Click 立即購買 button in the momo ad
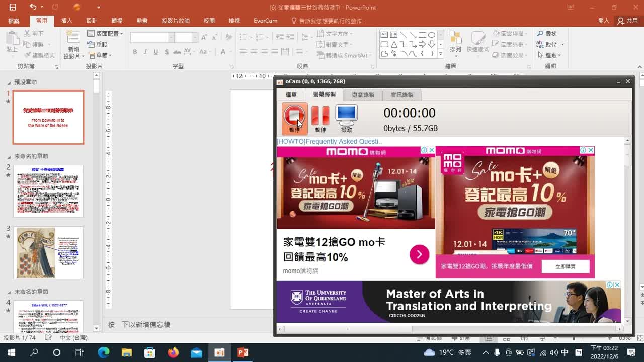Screen dimensions: 644x362 pyautogui.click(x=566, y=266)
